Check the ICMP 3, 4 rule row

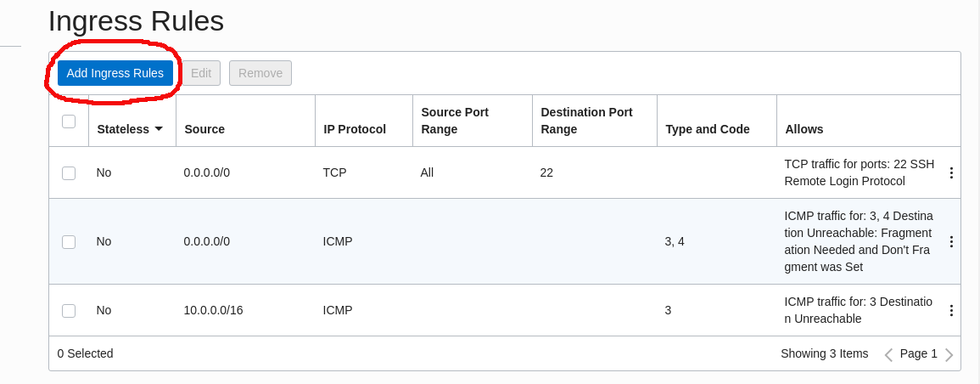click(x=69, y=241)
